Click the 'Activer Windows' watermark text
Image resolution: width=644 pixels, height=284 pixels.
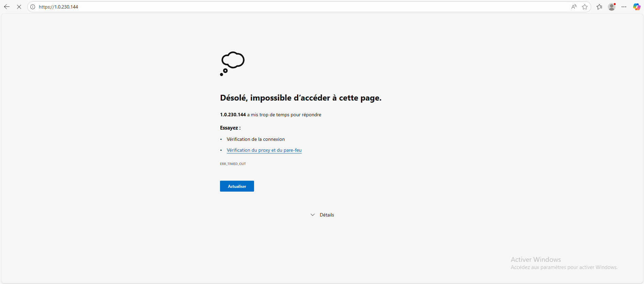tap(536, 259)
